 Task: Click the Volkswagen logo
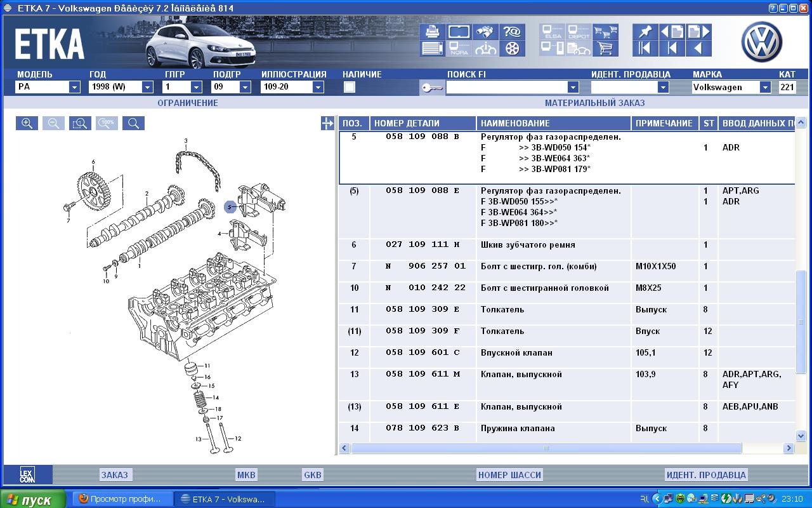coord(763,42)
